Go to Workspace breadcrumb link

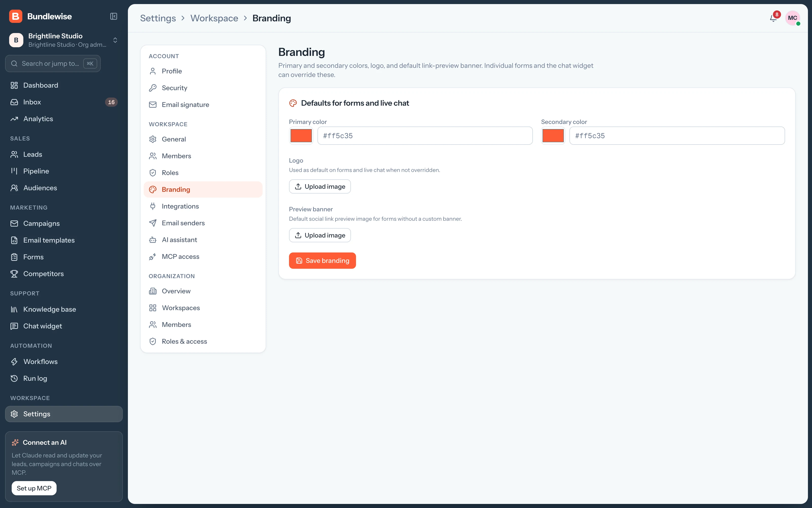(x=214, y=18)
